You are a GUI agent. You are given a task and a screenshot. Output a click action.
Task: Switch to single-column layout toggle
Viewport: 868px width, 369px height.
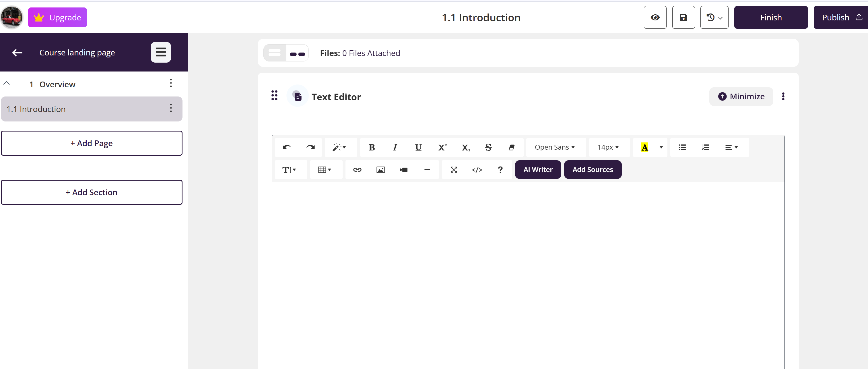[x=274, y=53]
